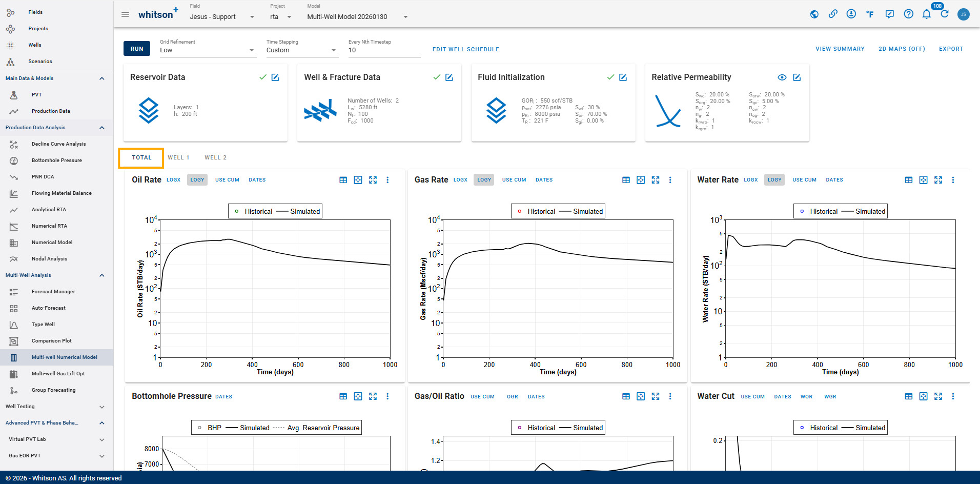This screenshot has width=980, height=484.
Task: Open Gas Rate chart data table icon
Action: [x=626, y=180]
